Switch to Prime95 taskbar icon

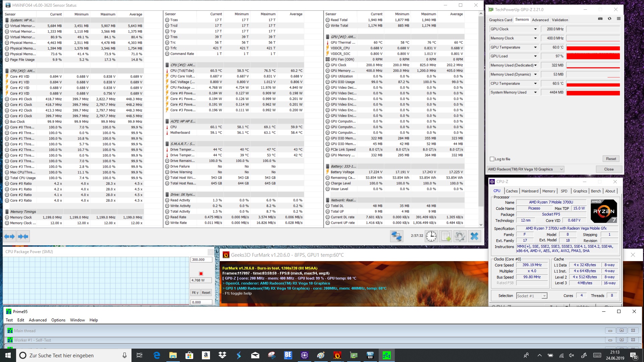point(386,355)
